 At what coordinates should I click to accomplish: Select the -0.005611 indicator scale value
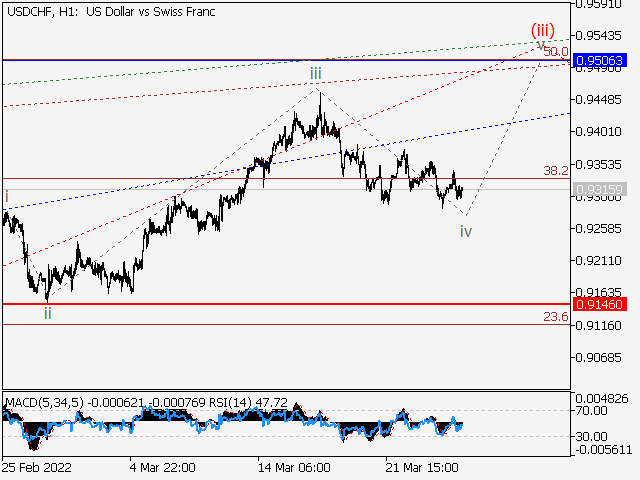click(603, 449)
